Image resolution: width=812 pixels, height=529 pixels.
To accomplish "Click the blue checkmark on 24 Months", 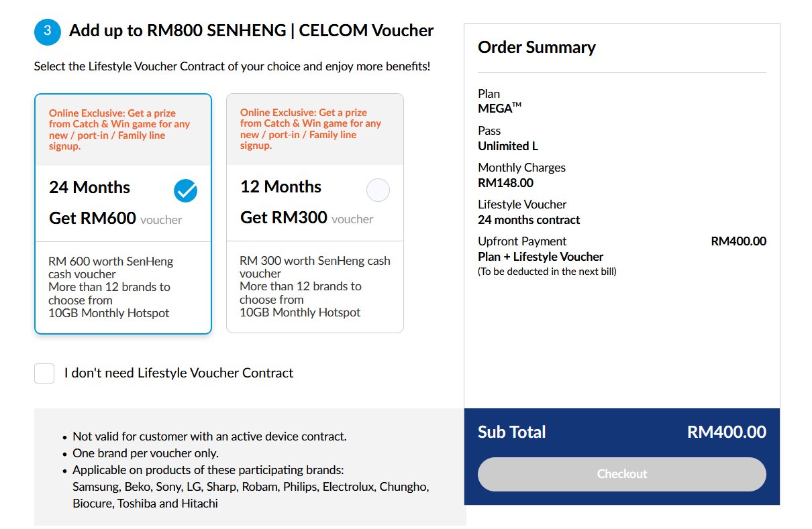I will pyautogui.click(x=186, y=191).
